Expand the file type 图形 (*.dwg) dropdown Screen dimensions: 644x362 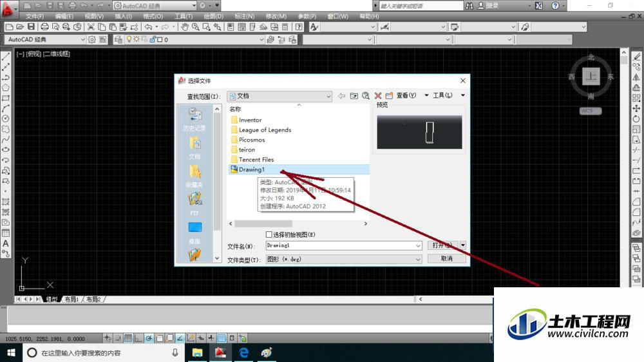[418, 260]
